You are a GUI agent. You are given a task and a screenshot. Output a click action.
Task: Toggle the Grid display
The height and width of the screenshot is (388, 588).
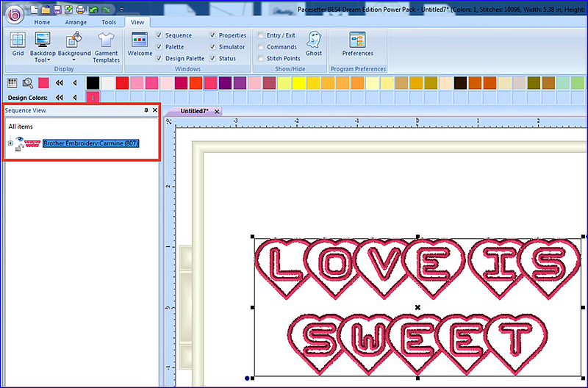pyautogui.click(x=18, y=44)
